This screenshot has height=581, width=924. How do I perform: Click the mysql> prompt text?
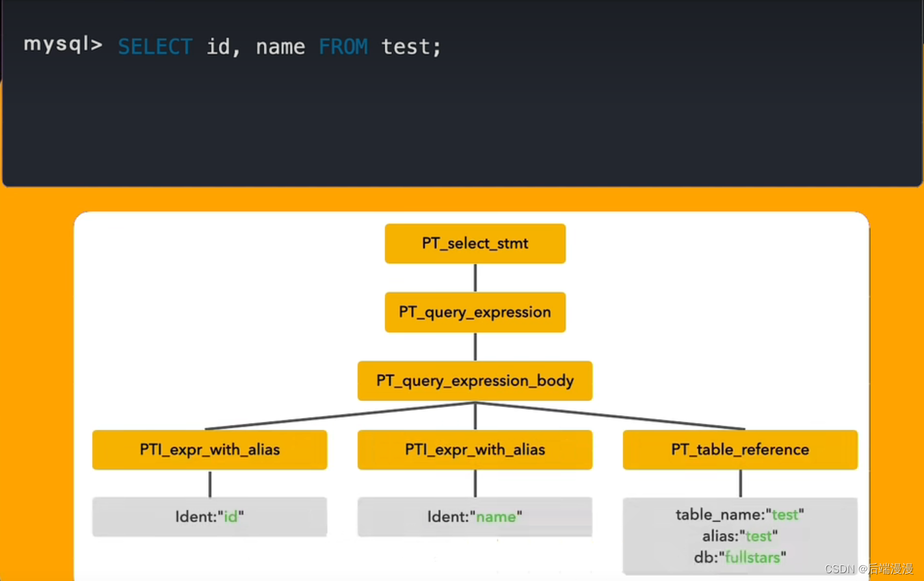coord(63,44)
